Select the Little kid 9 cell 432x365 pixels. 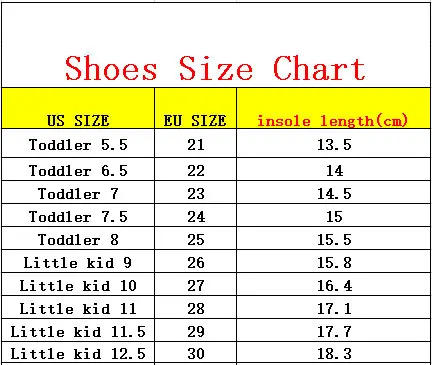(78, 262)
